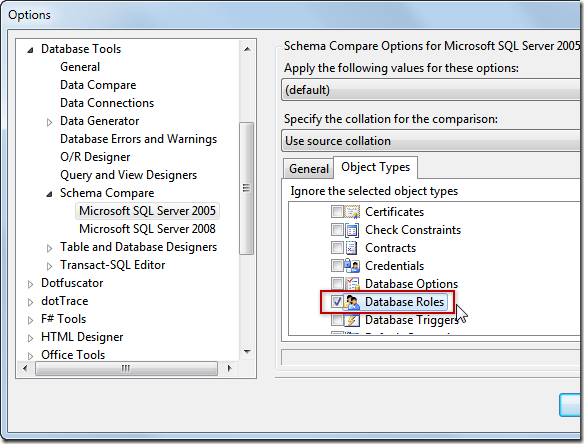Click the tree's horizontal scrollbar thumb
Viewport: 584px width, 444px height.
(126, 368)
